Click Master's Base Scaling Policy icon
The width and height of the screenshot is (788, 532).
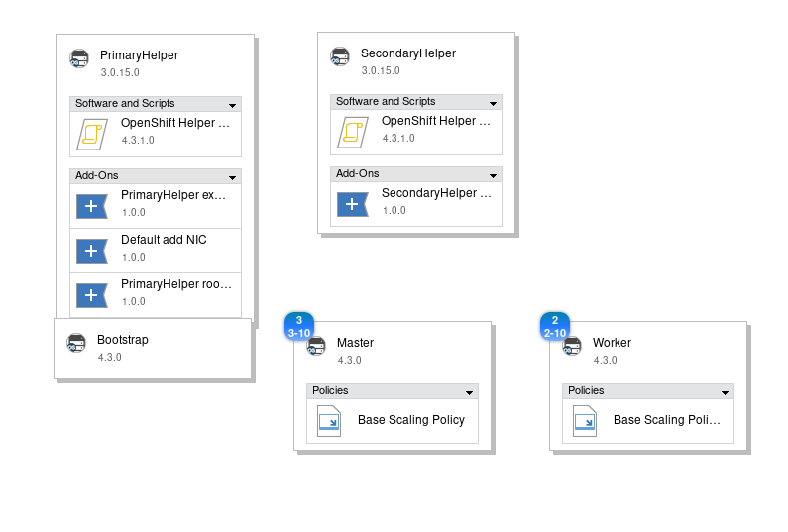[329, 421]
